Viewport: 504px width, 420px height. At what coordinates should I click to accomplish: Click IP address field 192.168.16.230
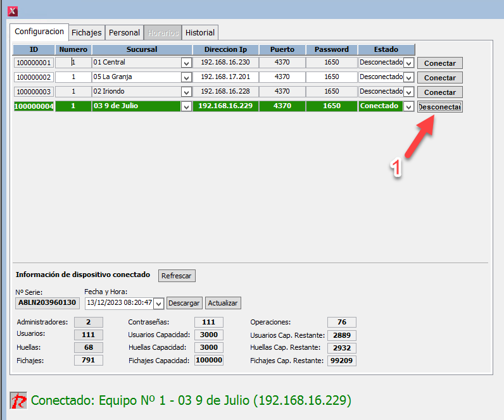[225, 63]
